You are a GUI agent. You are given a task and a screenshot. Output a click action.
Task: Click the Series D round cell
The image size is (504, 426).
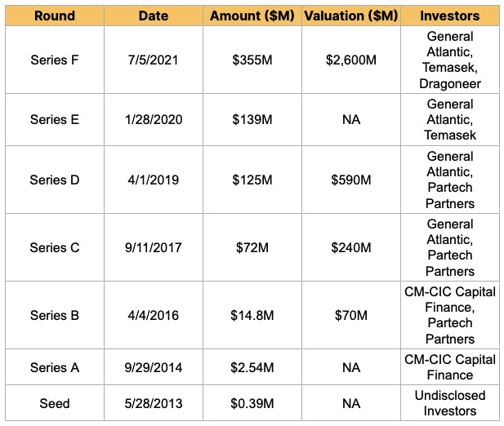click(x=55, y=180)
